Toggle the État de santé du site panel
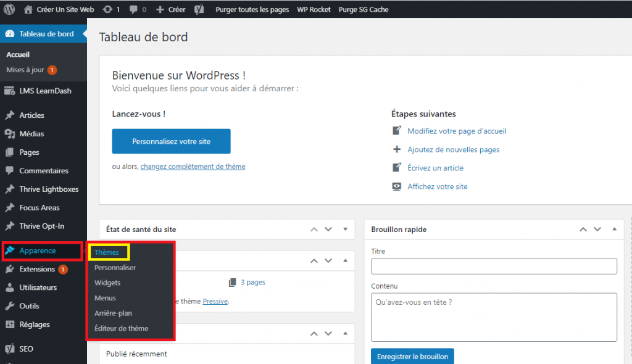Image resolution: width=632 pixels, height=364 pixels. pyautogui.click(x=346, y=230)
